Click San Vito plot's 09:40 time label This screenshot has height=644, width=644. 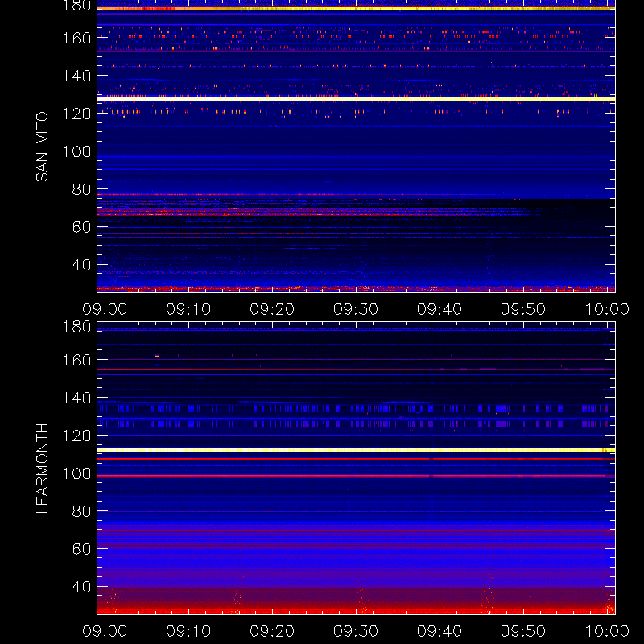click(440, 309)
